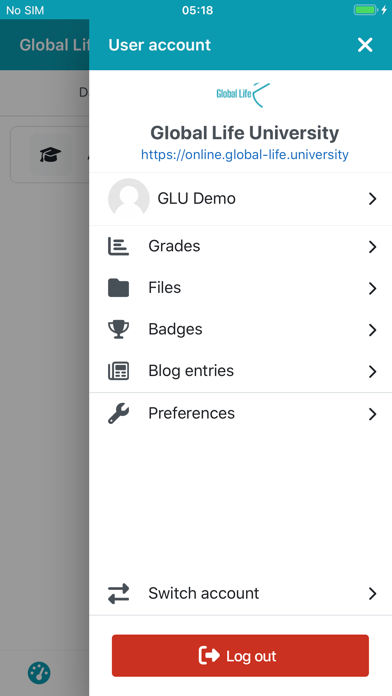Image resolution: width=392 pixels, height=696 pixels.
Task: Click the Badges trophy icon
Action: (x=119, y=329)
